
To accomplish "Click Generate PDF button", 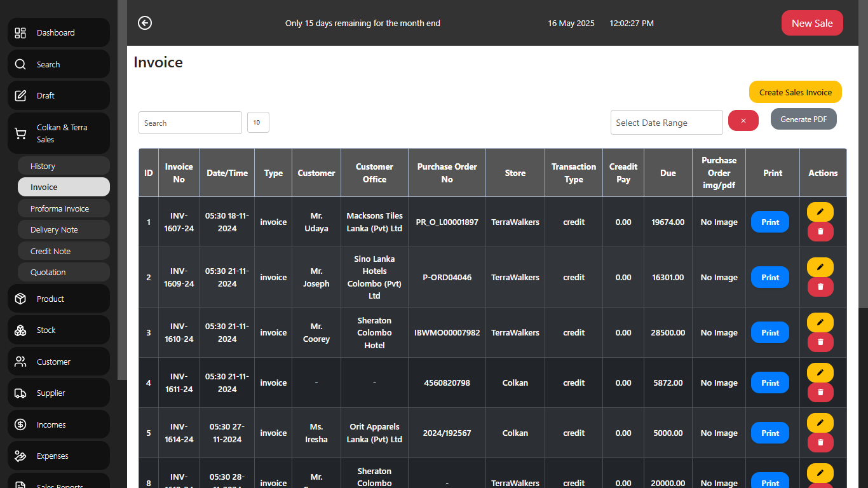I will (x=804, y=119).
